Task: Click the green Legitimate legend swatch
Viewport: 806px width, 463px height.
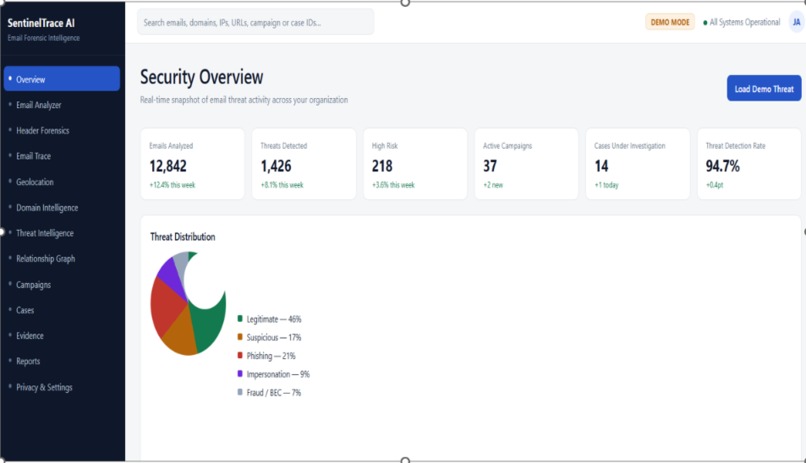Action: pyautogui.click(x=240, y=319)
